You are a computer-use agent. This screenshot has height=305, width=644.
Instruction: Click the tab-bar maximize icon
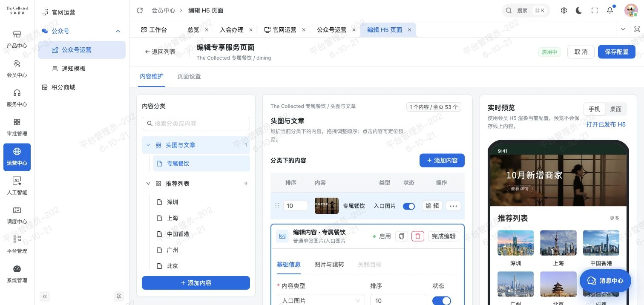point(637,29)
